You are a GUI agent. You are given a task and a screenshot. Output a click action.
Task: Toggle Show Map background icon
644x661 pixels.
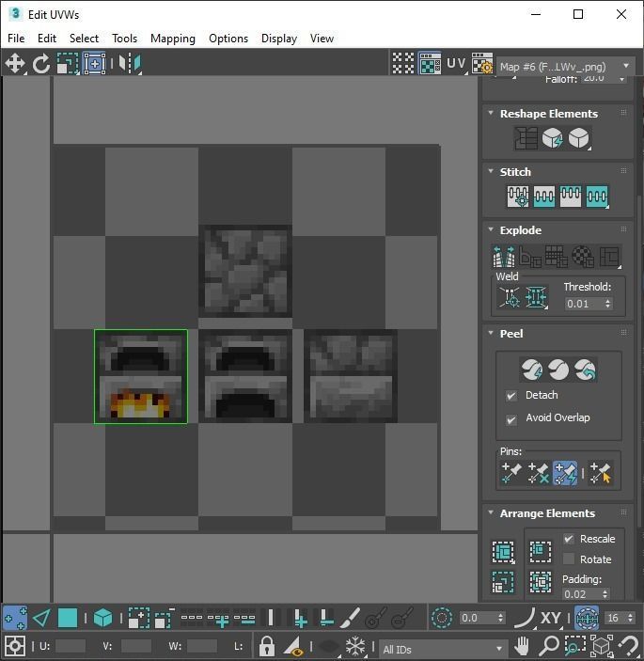click(x=430, y=64)
